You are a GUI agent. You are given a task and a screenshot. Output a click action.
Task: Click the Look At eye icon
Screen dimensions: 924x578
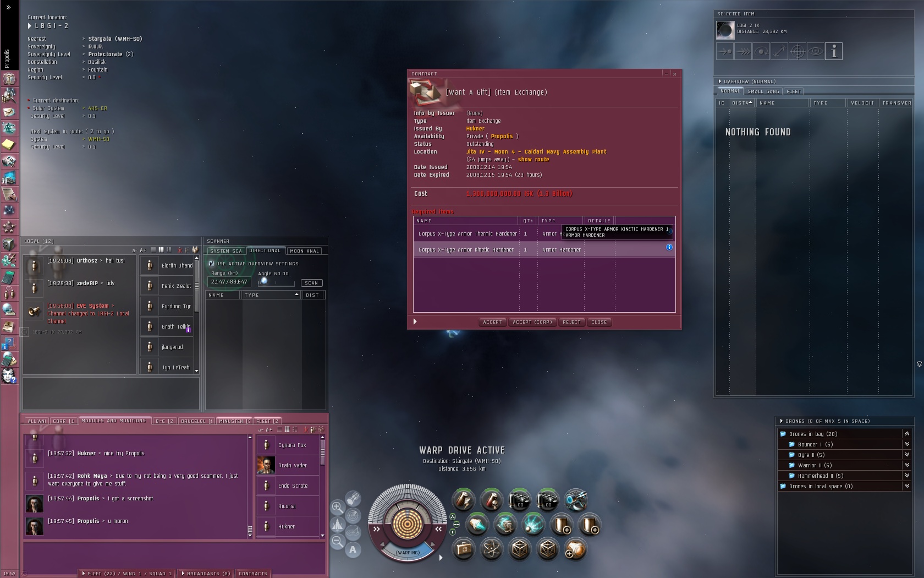816,52
